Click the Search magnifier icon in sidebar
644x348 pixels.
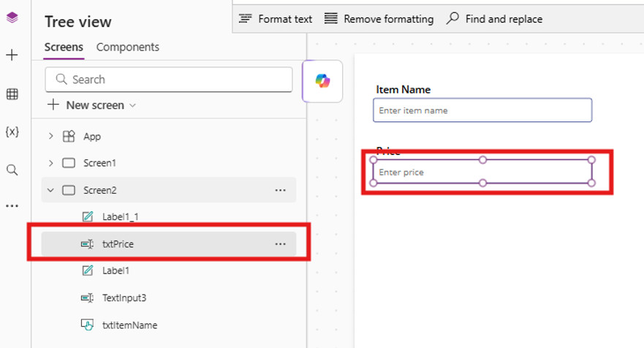click(x=12, y=170)
